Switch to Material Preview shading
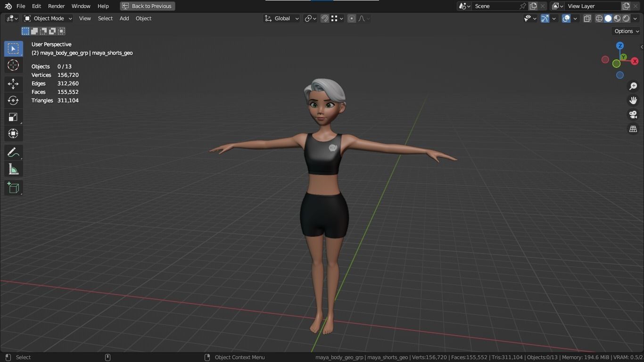The image size is (644, 362). [617, 18]
